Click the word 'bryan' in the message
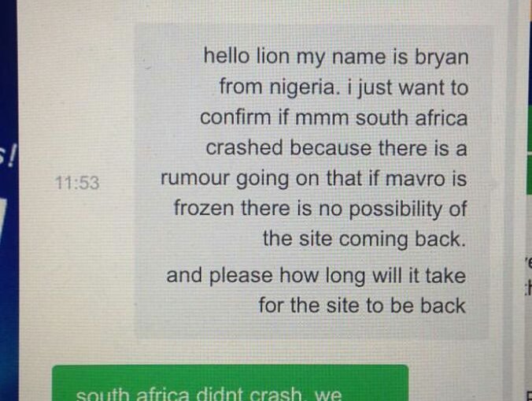 click(441, 58)
